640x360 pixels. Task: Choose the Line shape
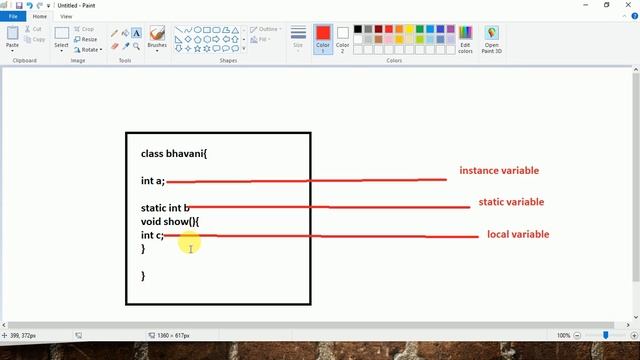[x=179, y=30]
